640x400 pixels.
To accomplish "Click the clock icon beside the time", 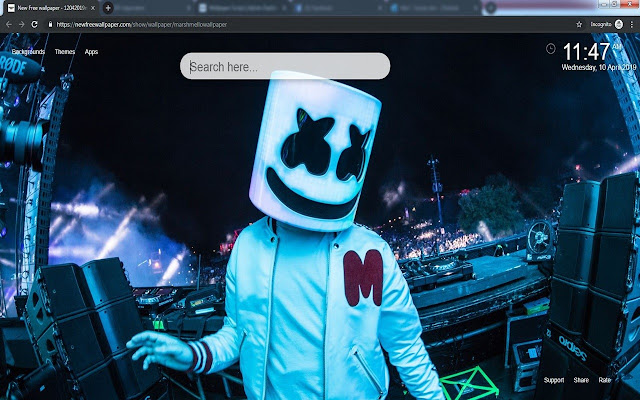I will (551, 49).
